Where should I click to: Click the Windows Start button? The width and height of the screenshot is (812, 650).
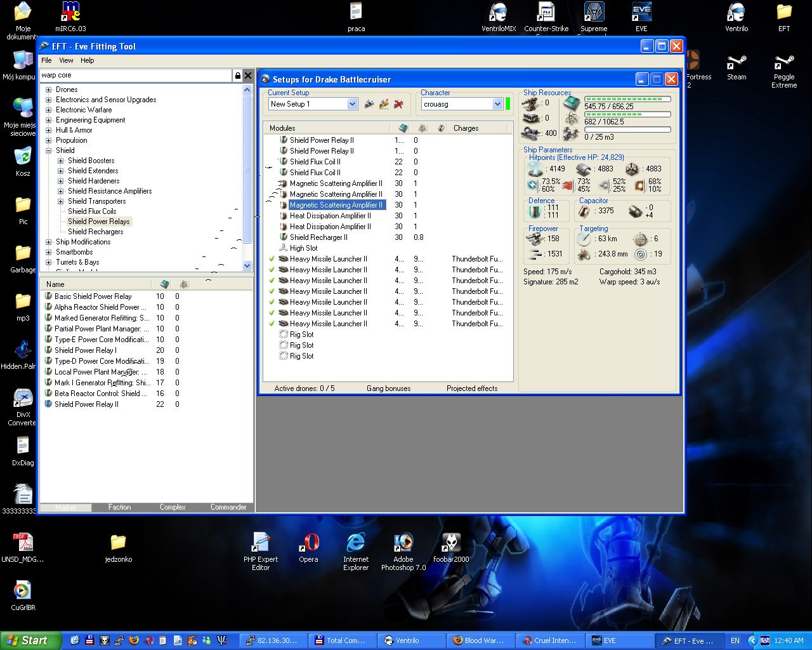(x=30, y=640)
